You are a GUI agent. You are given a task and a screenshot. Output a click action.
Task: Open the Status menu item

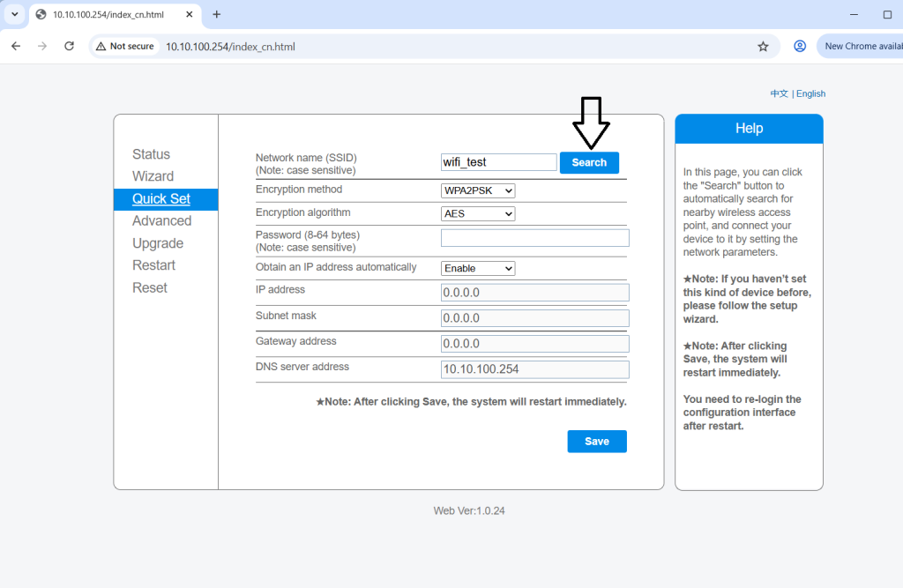(x=151, y=154)
